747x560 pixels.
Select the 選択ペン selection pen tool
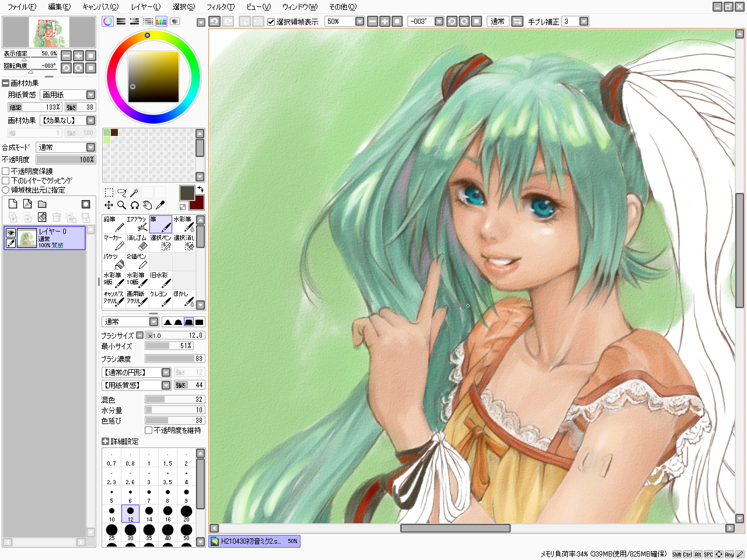click(160, 243)
